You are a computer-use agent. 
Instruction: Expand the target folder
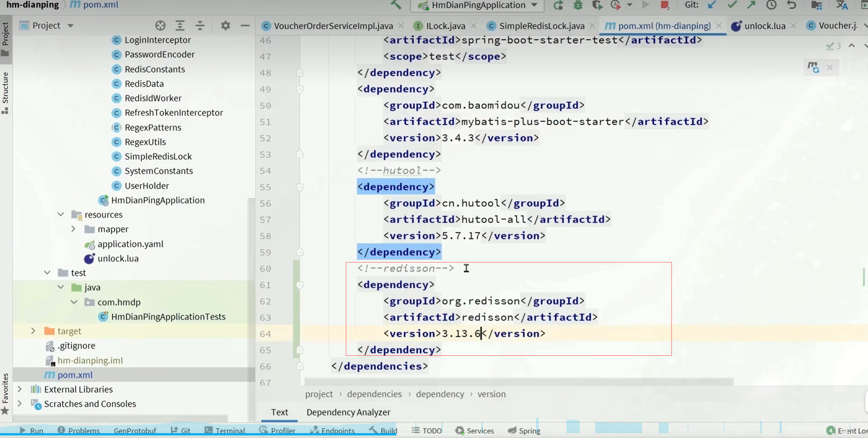[x=33, y=331]
